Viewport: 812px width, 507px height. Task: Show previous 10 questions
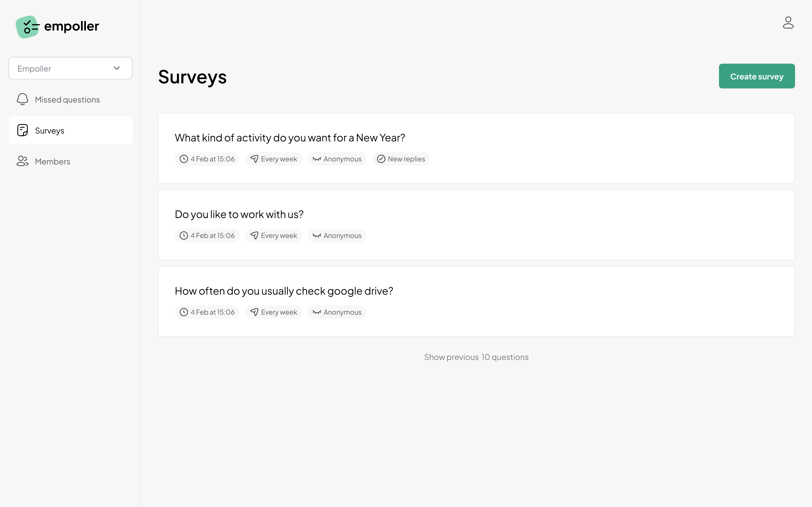(476, 357)
